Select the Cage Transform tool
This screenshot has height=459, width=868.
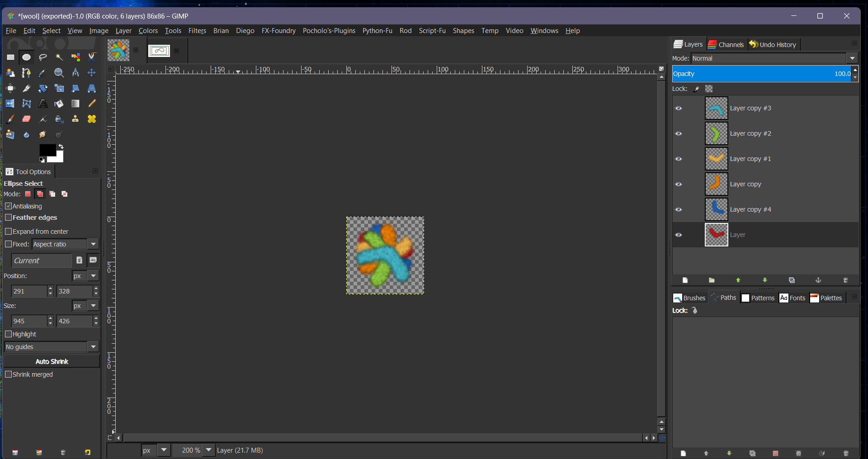pyautogui.click(x=27, y=104)
